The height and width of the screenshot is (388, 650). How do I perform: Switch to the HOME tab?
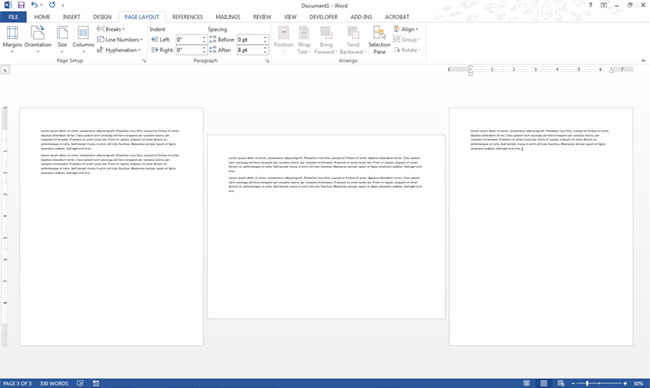point(42,17)
